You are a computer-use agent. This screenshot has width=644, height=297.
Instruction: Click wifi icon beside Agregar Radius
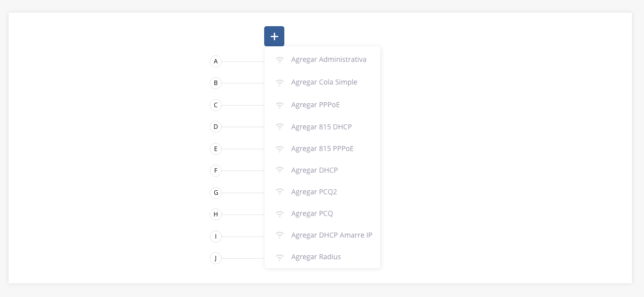280,257
